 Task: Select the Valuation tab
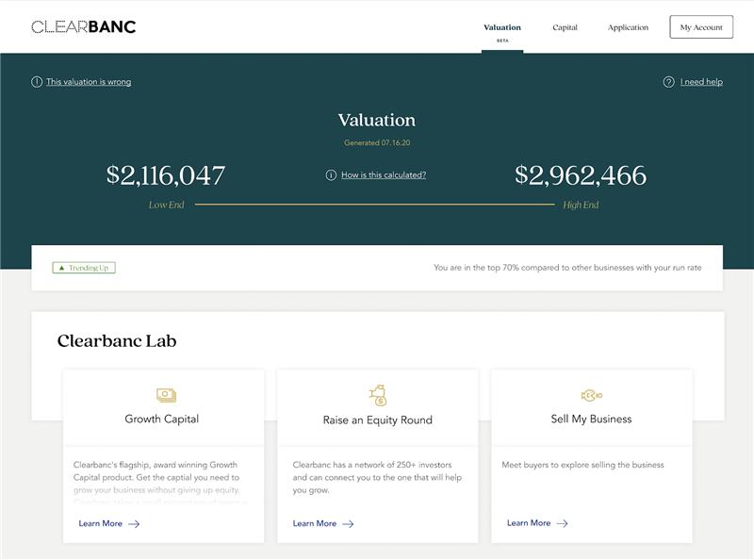502,27
